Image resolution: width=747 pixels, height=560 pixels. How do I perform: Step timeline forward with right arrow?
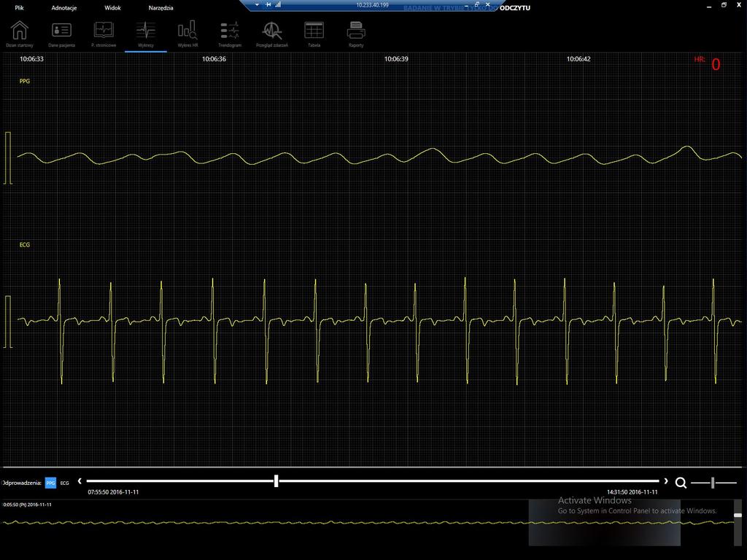pos(666,481)
